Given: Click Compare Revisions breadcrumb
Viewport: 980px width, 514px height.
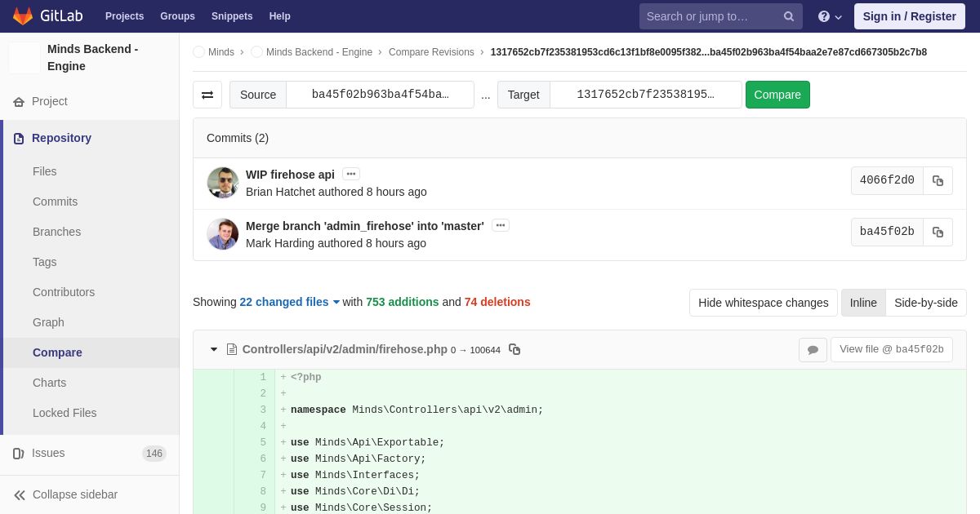Looking at the screenshot, I should pos(431,52).
